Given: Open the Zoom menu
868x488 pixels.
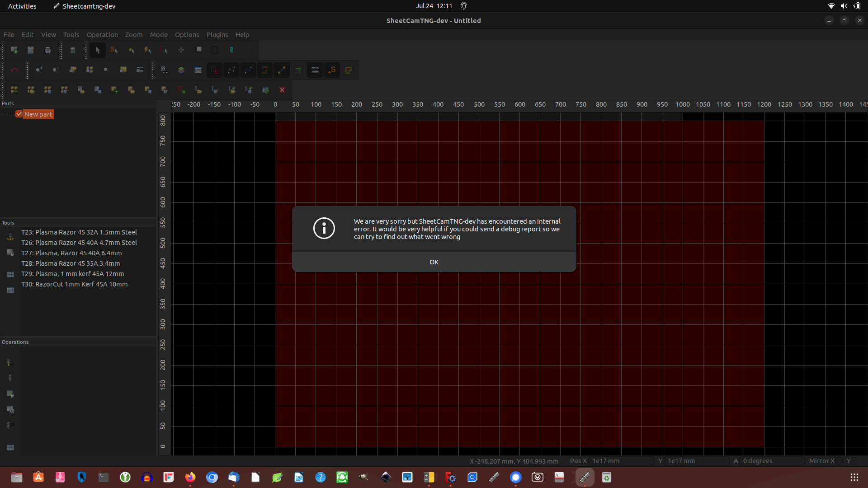Looking at the screenshot, I should pyautogui.click(x=134, y=35).
